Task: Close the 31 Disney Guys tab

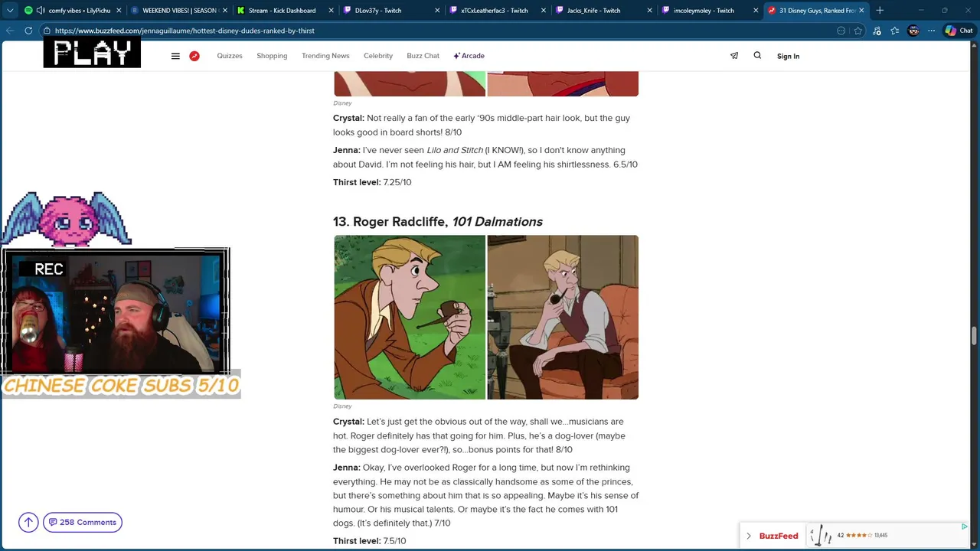Action: tap(861, 11)
